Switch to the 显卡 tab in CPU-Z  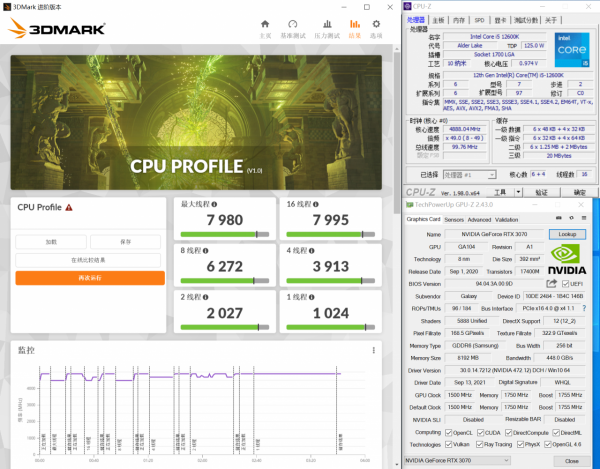500,20
